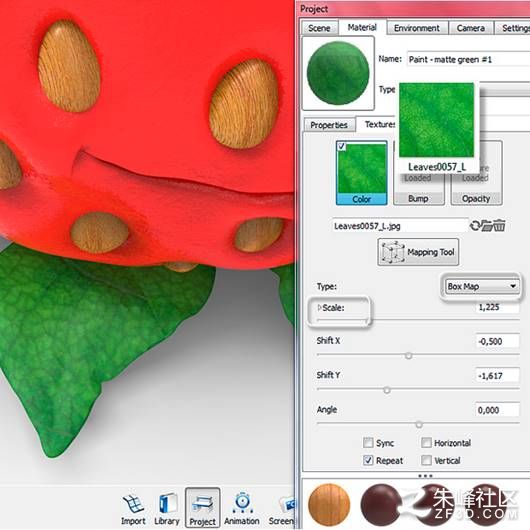Uncheck the Repeat checkbox
The width and height of the screenshot is (530, 530).
click(x=368, y=460)
